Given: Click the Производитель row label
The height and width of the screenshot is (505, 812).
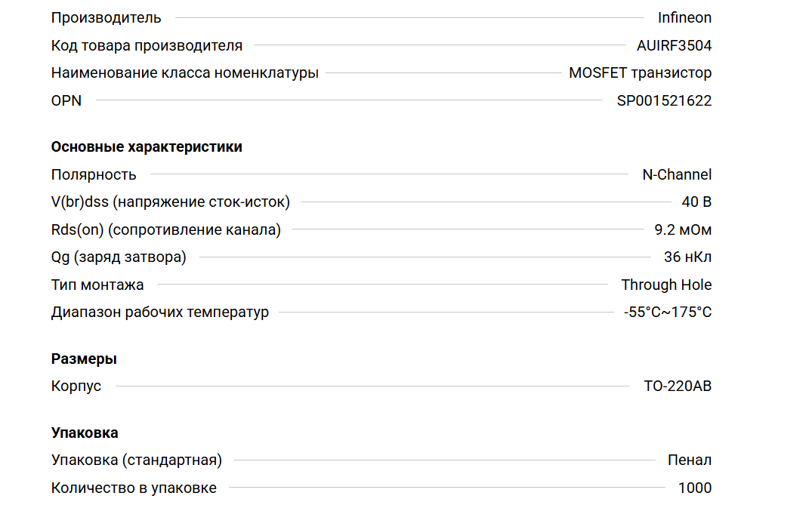Looking at the screenshot, I should pos(106,17).
